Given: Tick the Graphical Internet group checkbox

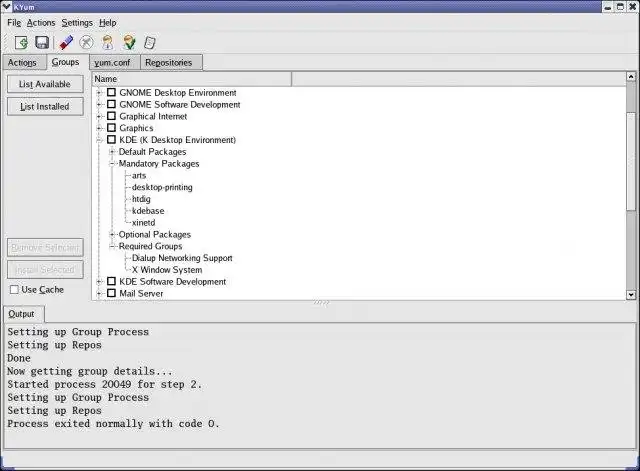Looking at the screenshot, I should (x=111, y=116).
